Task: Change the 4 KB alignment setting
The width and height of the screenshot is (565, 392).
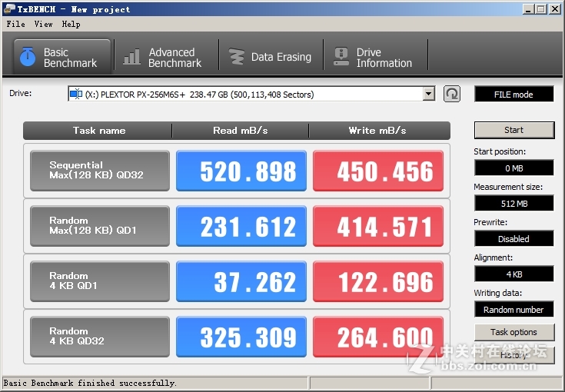Action: tap(513, 274)
